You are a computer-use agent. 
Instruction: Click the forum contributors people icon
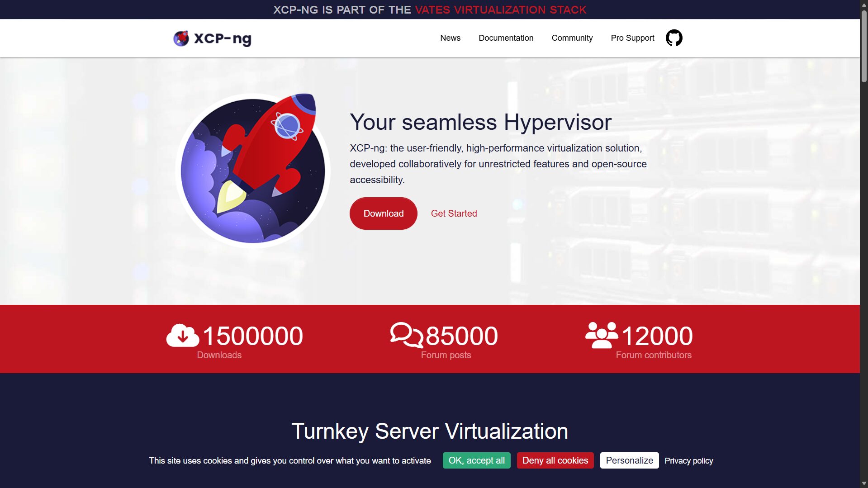pos(602,335)
